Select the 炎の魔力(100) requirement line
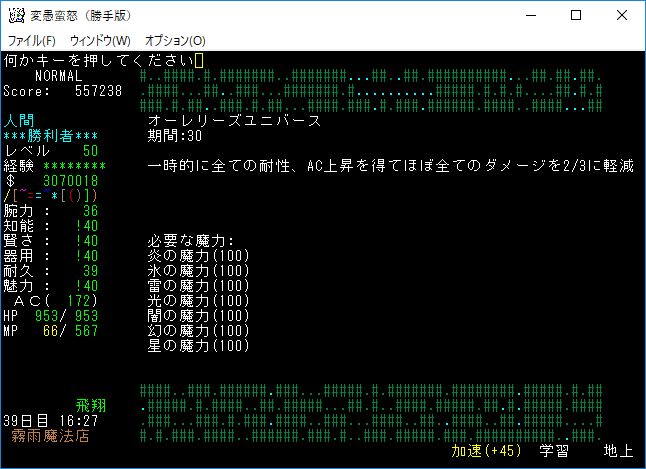Image resolution: width=646 pixels, height=469 pixels. (x=197, y=256)
